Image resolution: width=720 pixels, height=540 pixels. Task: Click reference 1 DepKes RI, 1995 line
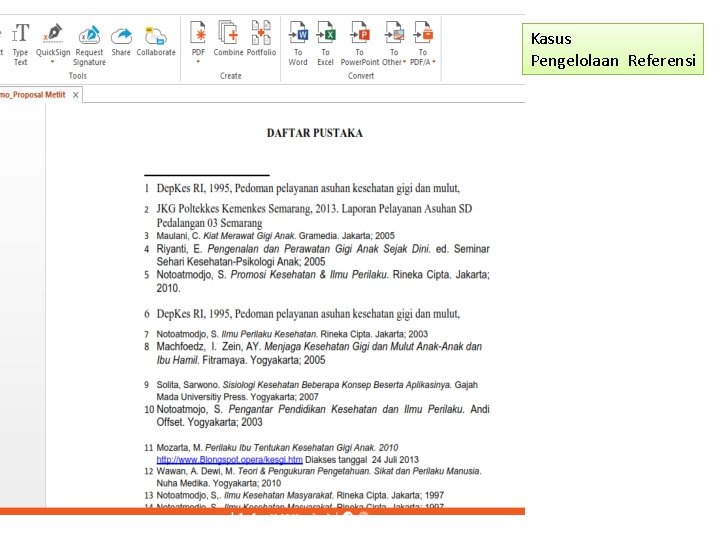[302, 188]
